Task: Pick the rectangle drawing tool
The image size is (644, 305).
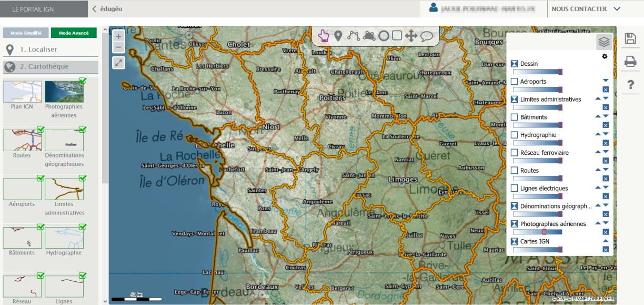Action: [x=397, y=36]
